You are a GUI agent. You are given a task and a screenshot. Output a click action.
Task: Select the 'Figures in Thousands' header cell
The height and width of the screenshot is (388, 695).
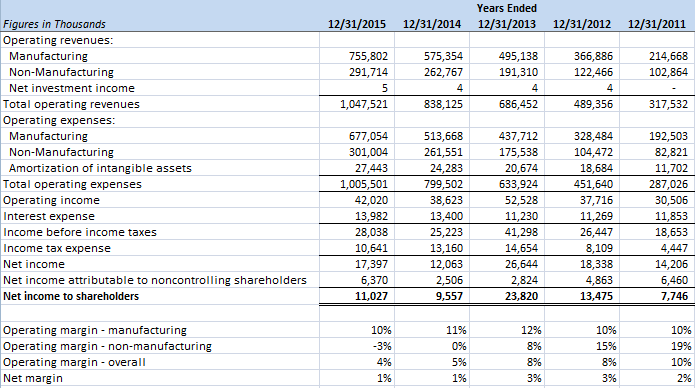pos(55,24)
